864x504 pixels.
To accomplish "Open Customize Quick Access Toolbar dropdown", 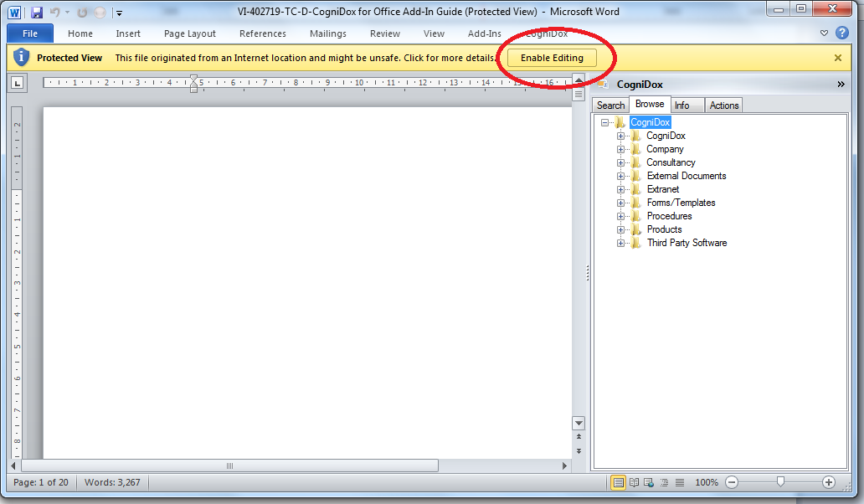I will pos(119,13).
